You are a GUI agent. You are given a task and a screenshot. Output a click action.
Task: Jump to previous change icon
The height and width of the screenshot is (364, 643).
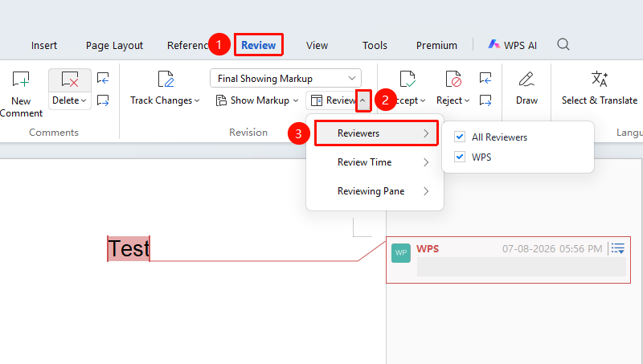pyautogui.click(x=485, y=78)
